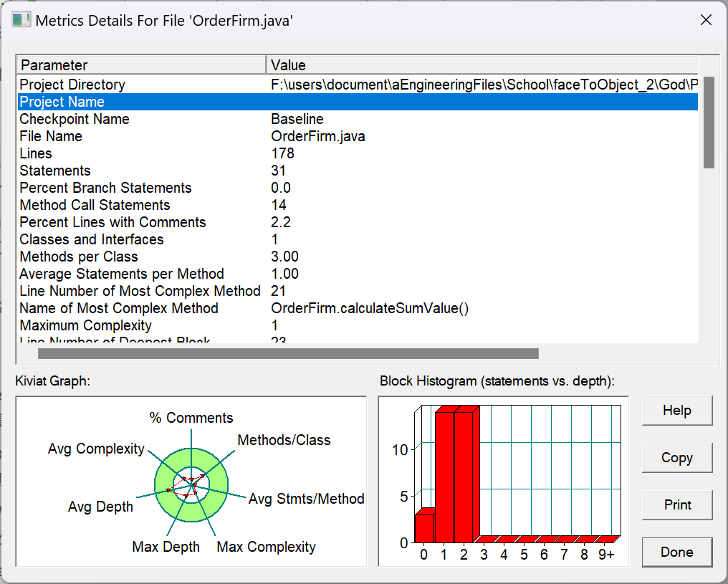Image resolution: width=728 pixels, height=584 pixels.
Task: Click the SourceMonitor icon in title bar
Action: (21, 20)
